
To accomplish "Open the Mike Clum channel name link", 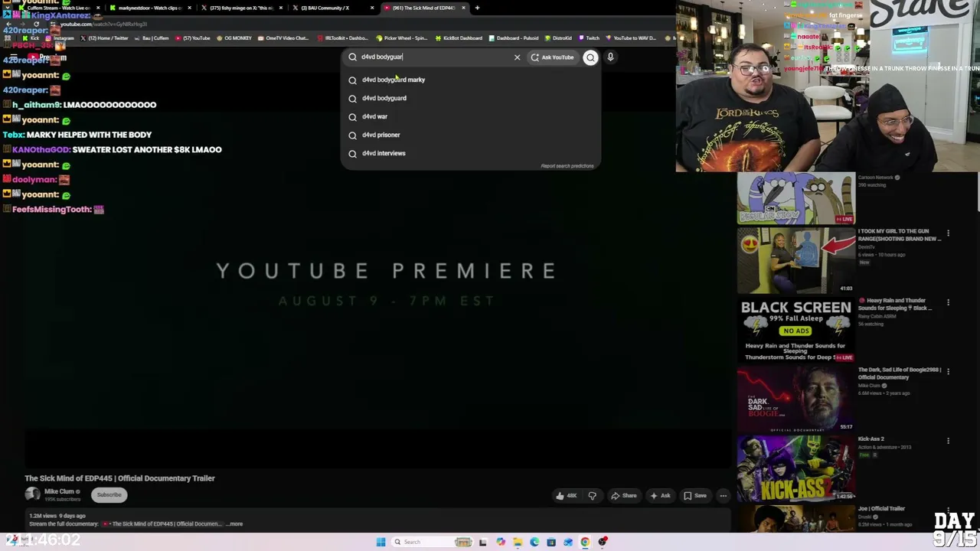I will click(x=59, y=491).
